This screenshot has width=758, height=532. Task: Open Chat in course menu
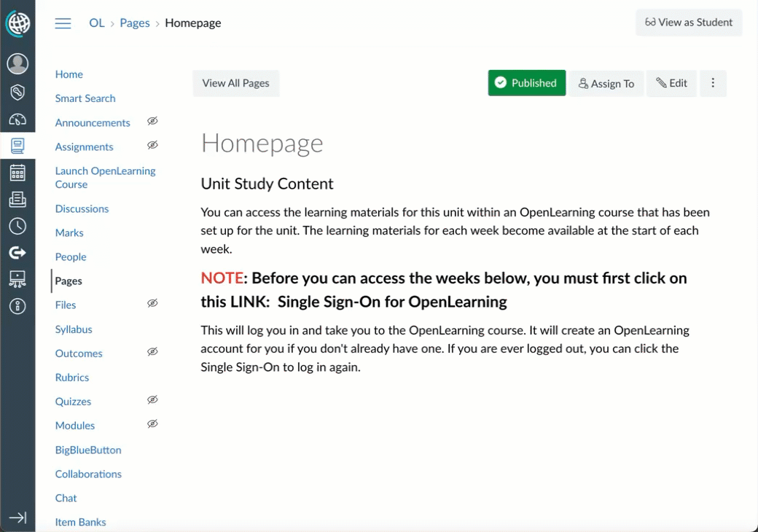point(66,498)
